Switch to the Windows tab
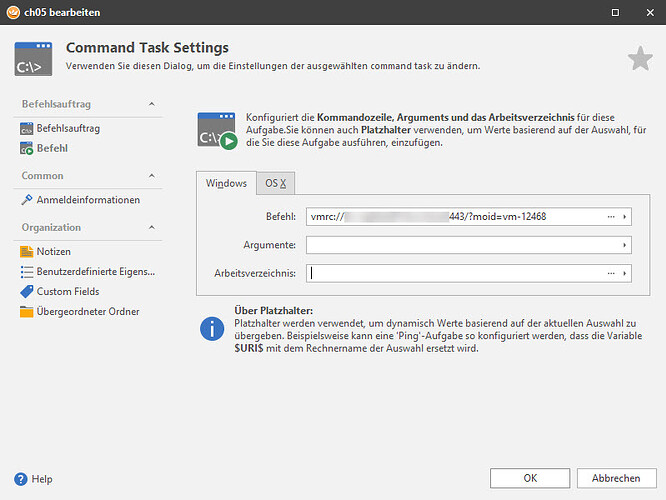The image size is (666, 500). tap(226, 184)
